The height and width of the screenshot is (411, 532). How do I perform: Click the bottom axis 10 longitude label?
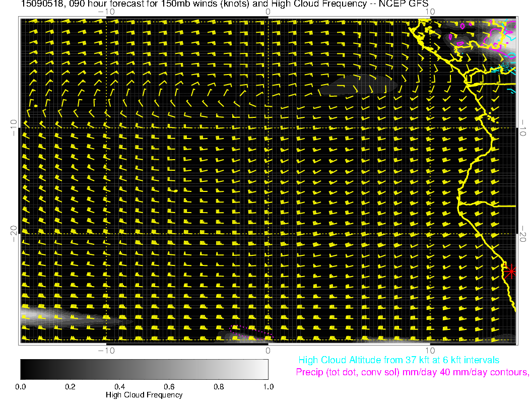430,351
